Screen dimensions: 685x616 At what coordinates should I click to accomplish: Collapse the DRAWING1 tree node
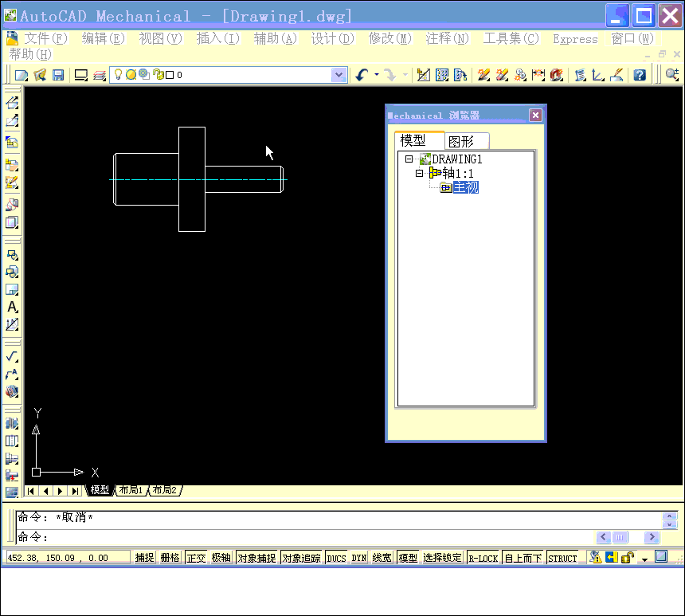(x=409, y=159)
